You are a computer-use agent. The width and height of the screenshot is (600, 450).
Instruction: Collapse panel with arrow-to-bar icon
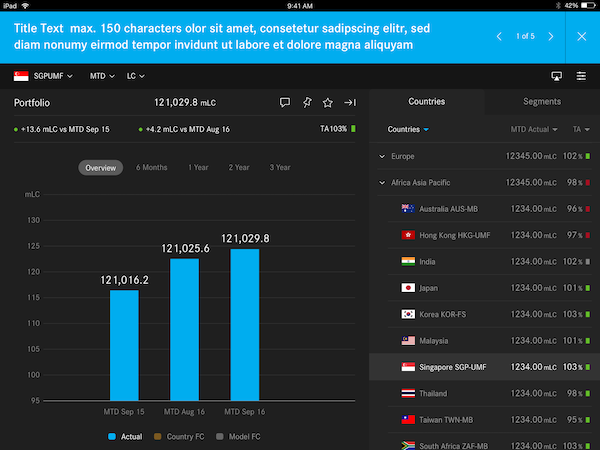click(350, 102)
